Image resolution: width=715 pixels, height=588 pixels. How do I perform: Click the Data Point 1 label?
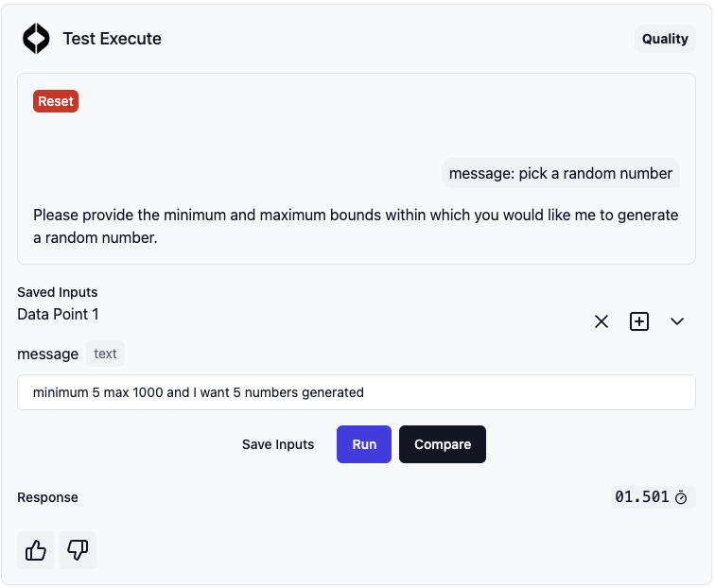click(x=58, y=315)
